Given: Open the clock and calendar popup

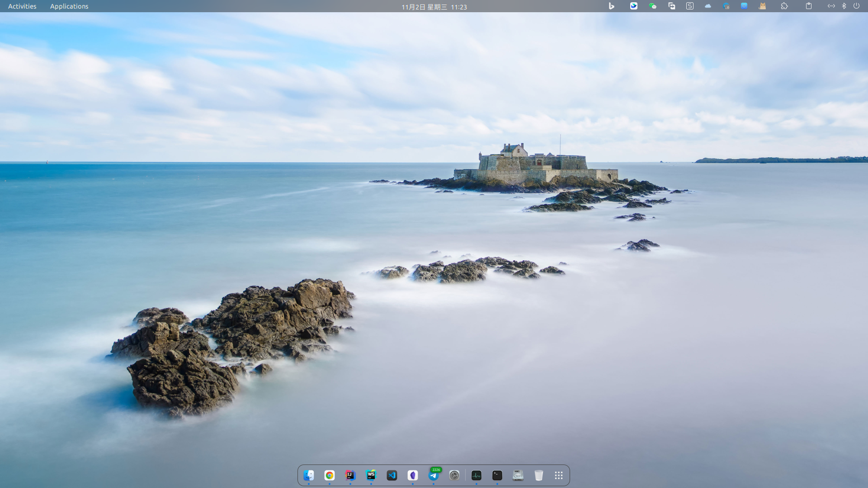Looking at the screenshot, I should point(434,7).
